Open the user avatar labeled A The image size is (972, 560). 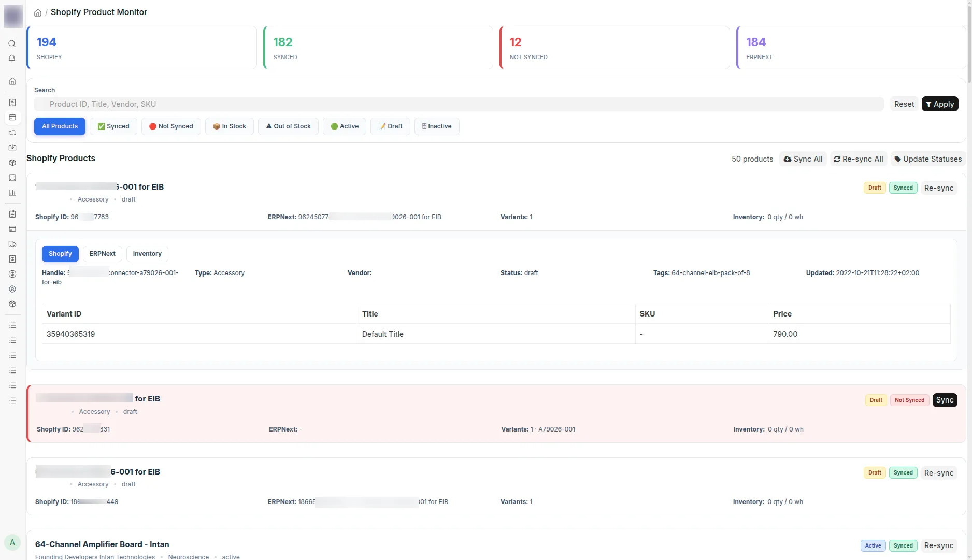tap(12, 542)
